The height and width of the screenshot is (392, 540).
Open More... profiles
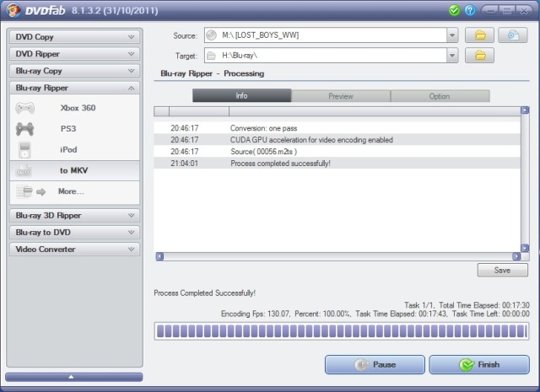(x=75, y=191)
